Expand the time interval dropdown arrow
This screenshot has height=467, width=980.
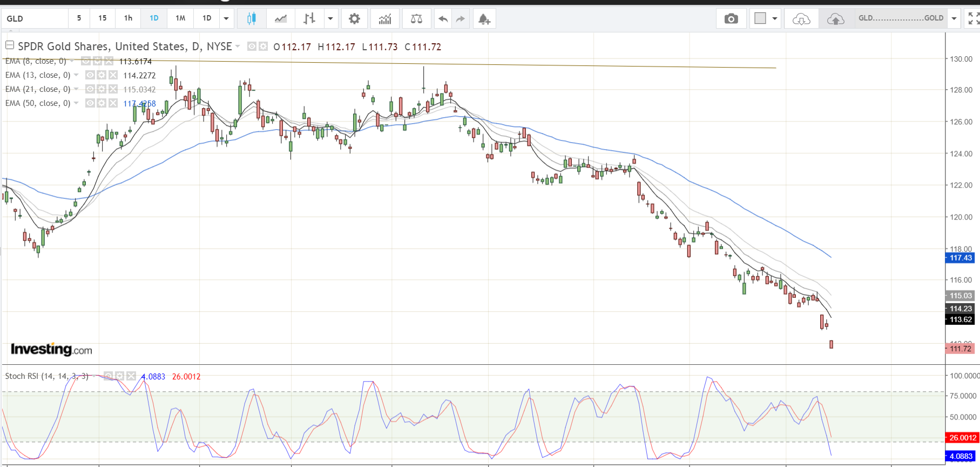(x=226, y=18)
